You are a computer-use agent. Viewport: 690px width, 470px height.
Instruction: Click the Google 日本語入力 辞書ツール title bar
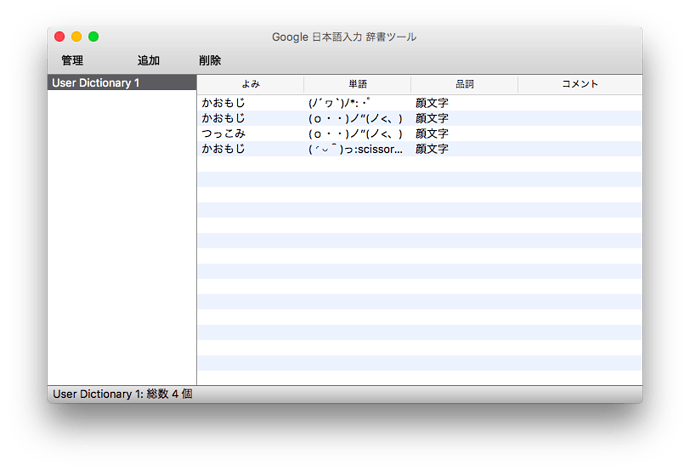point(344,37)
